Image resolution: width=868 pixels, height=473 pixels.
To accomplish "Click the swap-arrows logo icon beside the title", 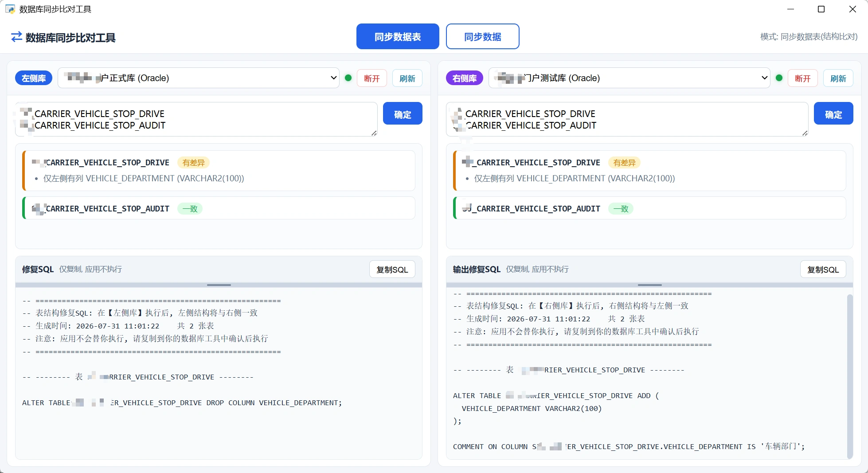I will pyautogui.click(x=16, y=37).
